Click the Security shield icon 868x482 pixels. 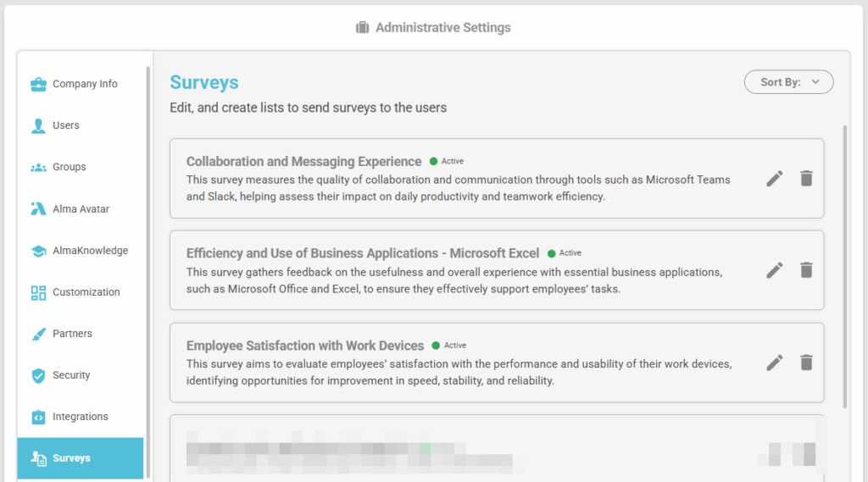coord(38,375)
